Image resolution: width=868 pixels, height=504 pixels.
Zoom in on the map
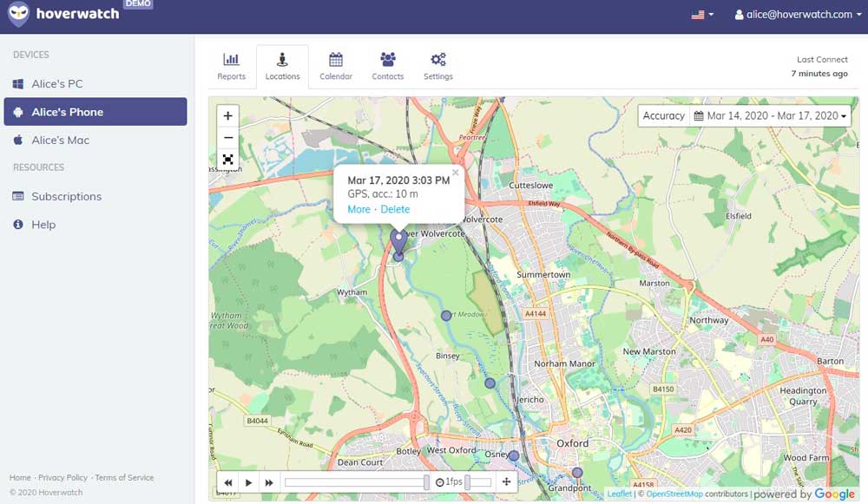coord(227,115)
